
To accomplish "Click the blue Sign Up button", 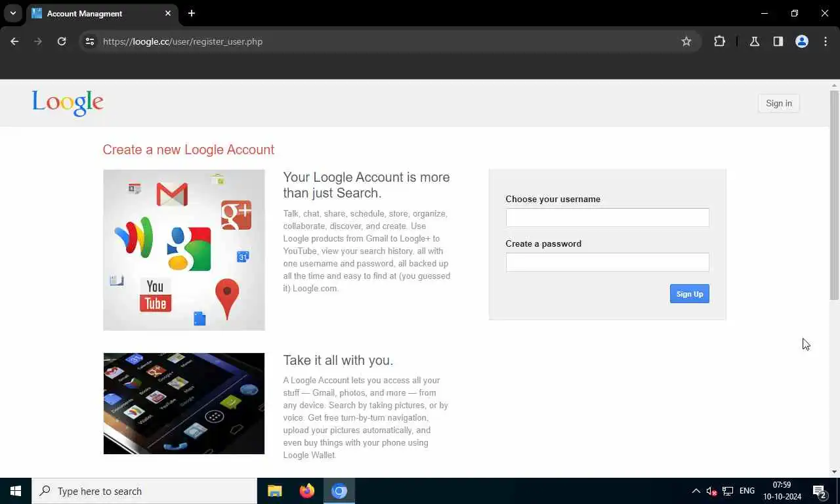I will [x=690, y=294].
